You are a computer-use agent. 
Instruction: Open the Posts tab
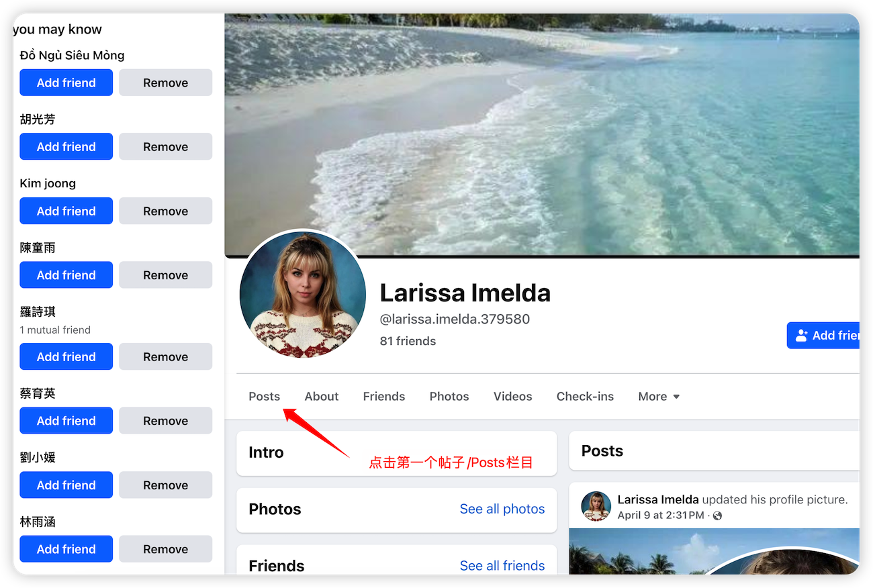[x=264, y=397]
